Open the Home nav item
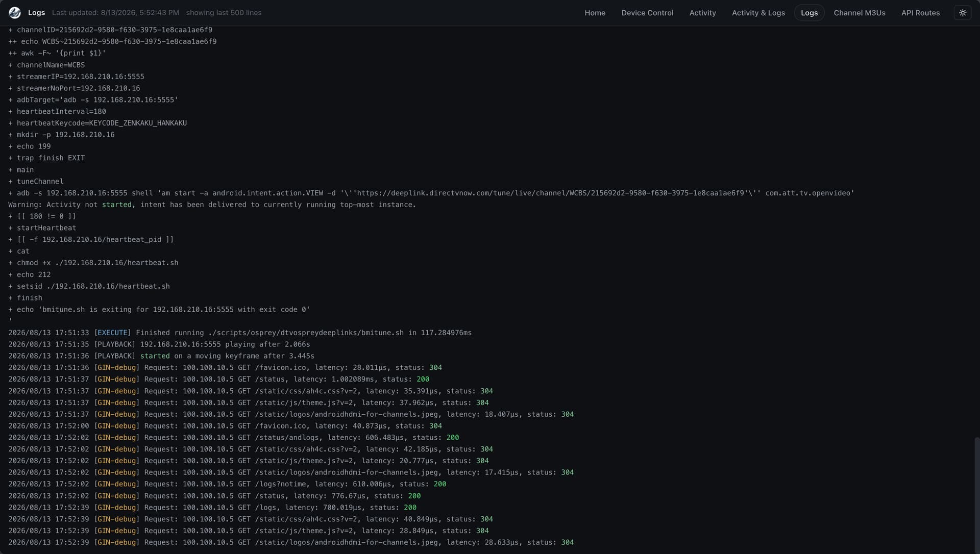The image size is (980, 554). [x=595, y=13]
